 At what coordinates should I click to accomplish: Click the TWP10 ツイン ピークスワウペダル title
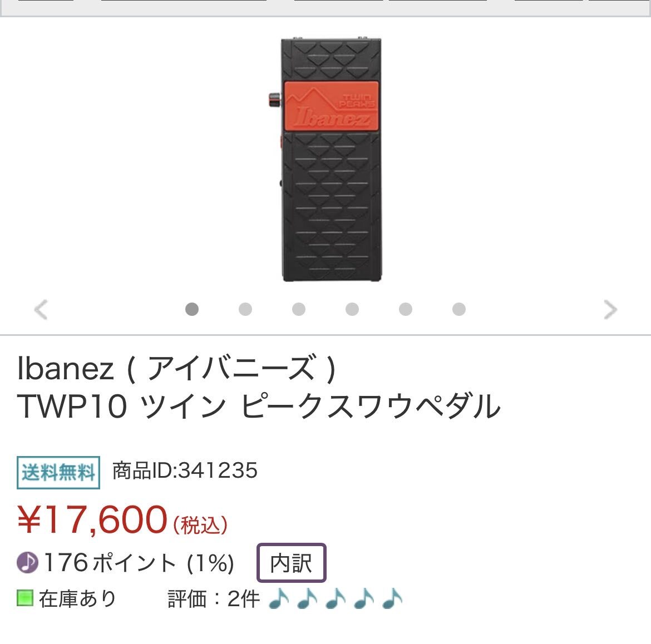(x=259, y=406)
